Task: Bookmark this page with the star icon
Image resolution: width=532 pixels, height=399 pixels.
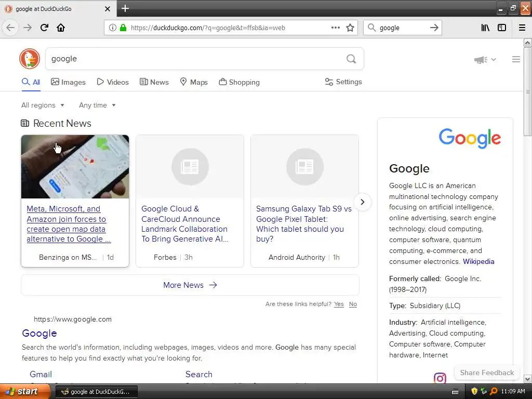Action: click(x=350, y=28)
